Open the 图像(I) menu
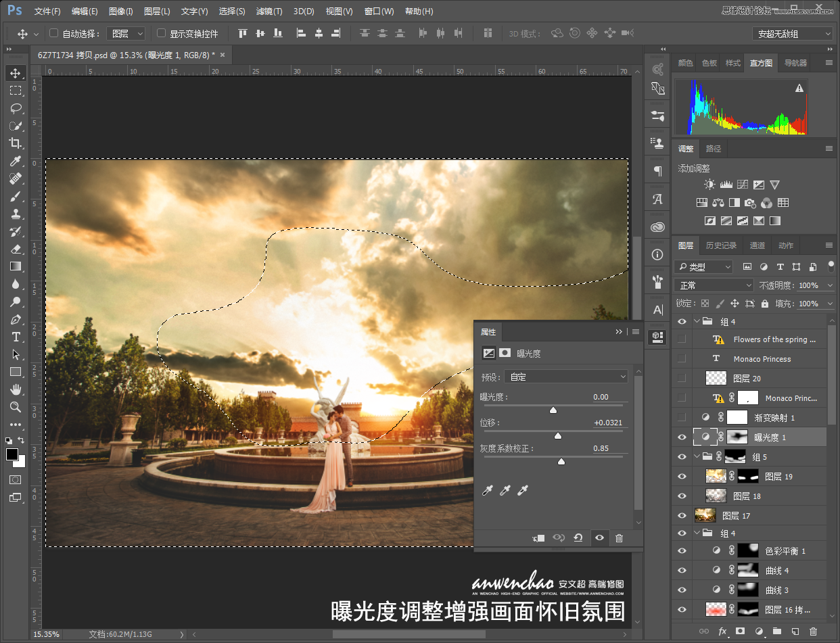840x643 pixels. point(121,11)
